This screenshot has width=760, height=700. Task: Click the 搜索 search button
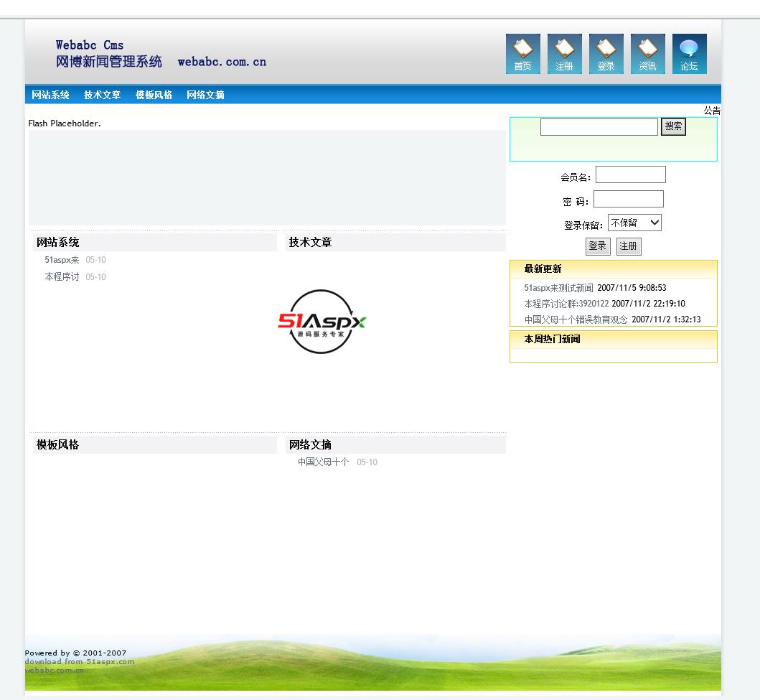pyautogui.click(x=674, y=126)
